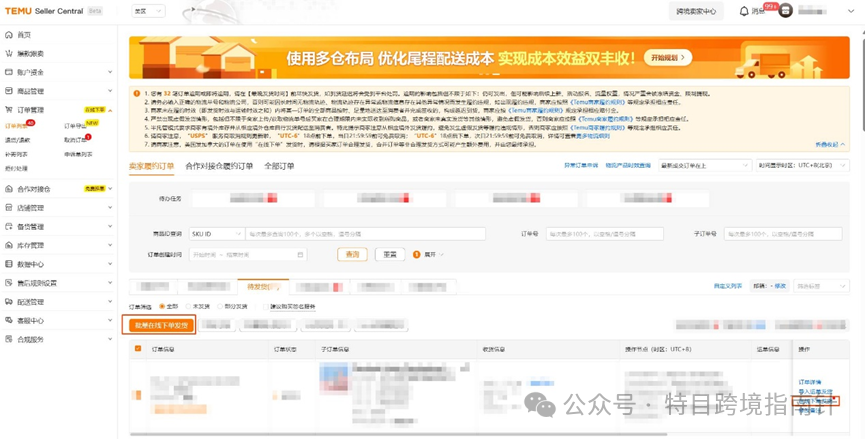
Task: Open 退货/退款 in the sidebar
Action: pos(18,140)
